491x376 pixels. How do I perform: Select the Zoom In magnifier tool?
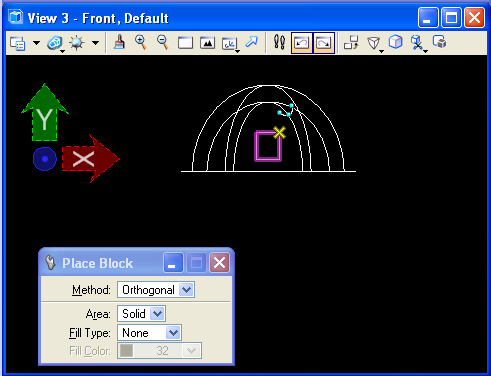coord(141,43)
